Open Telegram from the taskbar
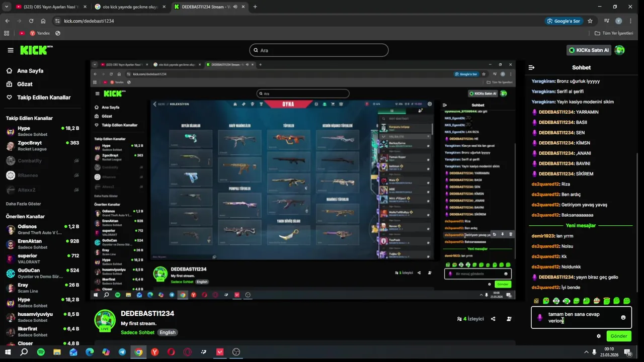Screen dimensions: 644x362 (x=122, y=352)
